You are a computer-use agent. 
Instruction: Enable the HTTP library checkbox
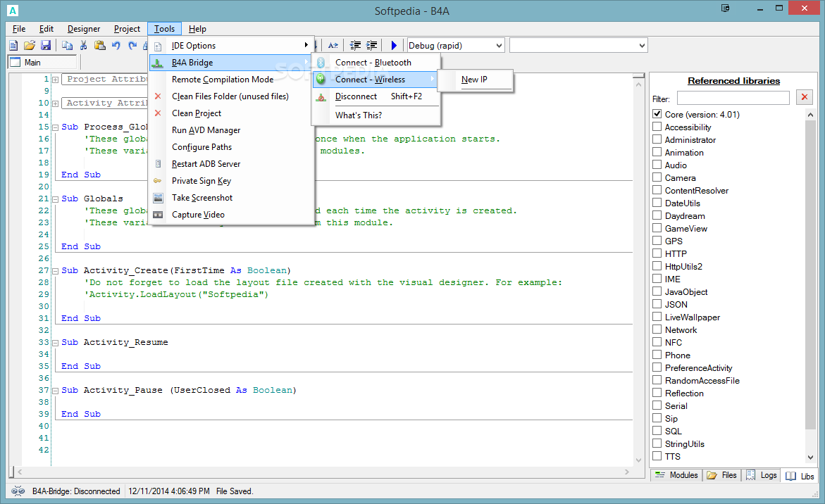[657, 253]
